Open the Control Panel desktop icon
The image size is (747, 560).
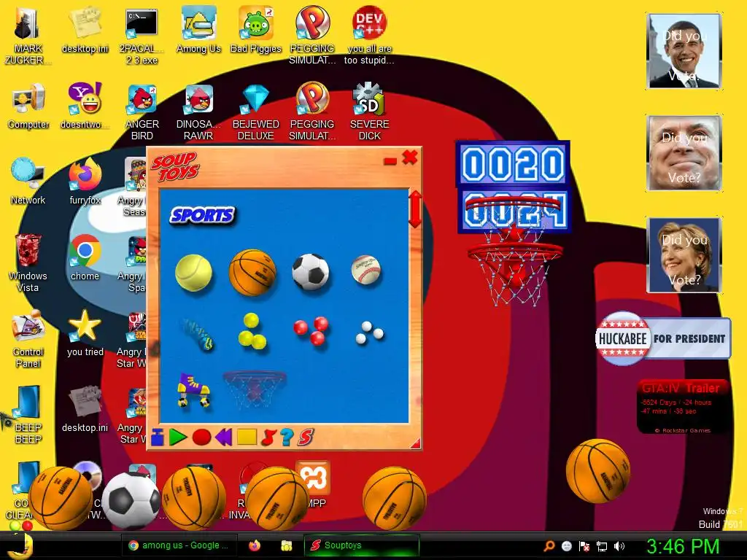click(x=28, y=339)
